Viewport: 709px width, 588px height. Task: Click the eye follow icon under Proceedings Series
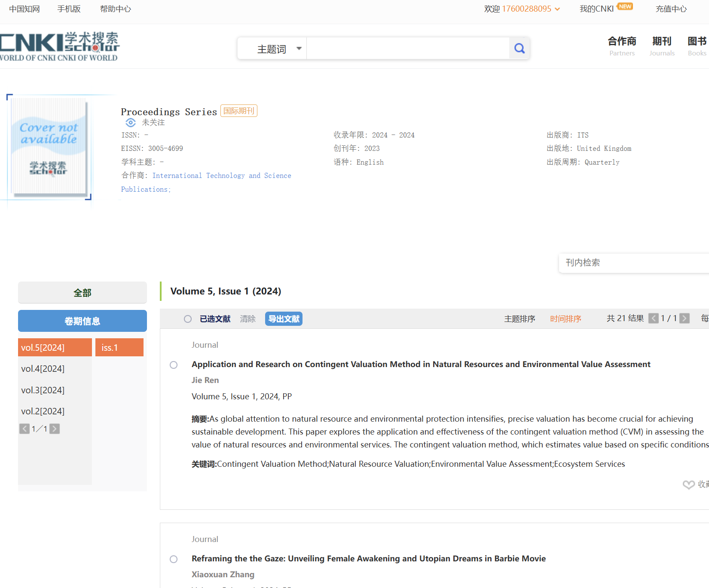[131, 122]
